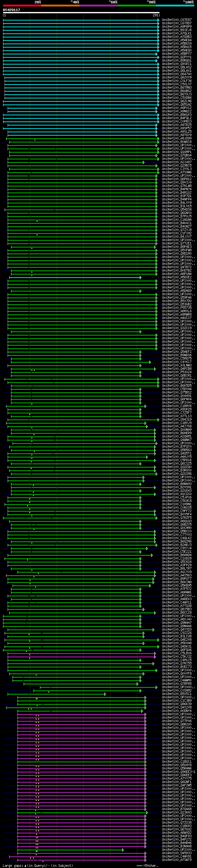Select the UniRef100_C4Y6I7 label
Image resolution: width=197 pixels, height=868 pixels.
click(x=176, y=362)
